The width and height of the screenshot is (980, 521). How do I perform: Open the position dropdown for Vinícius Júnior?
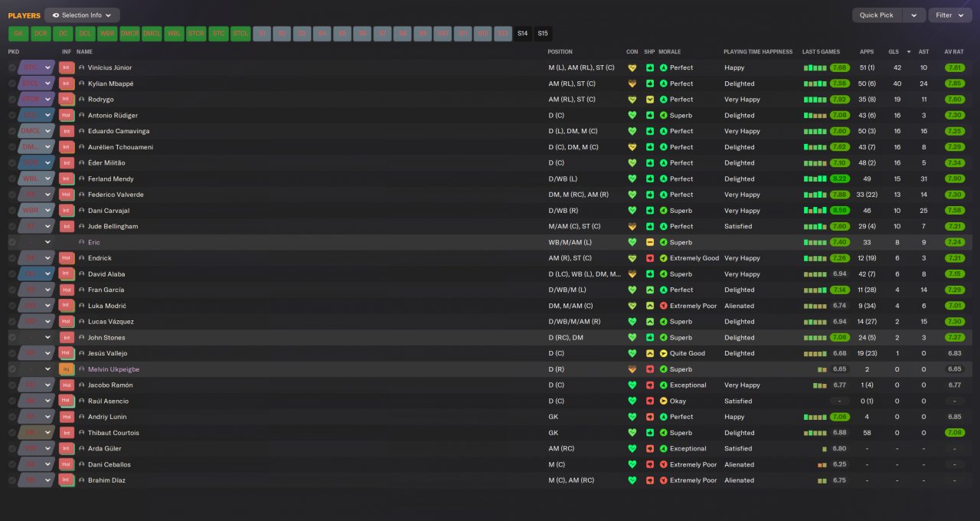pos(48,67)
